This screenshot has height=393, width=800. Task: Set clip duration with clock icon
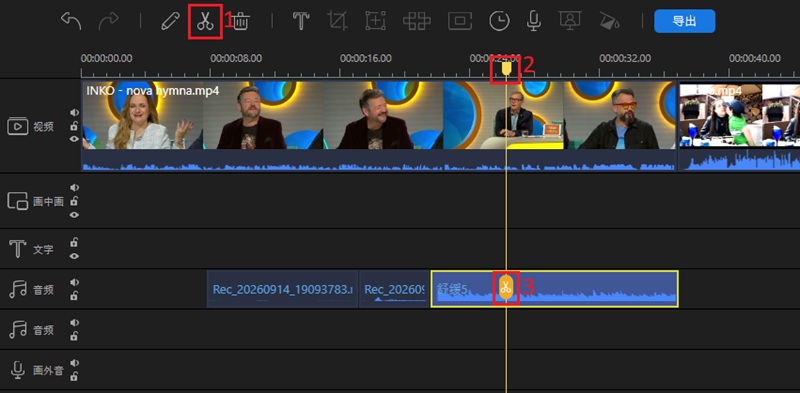[499, 21]
